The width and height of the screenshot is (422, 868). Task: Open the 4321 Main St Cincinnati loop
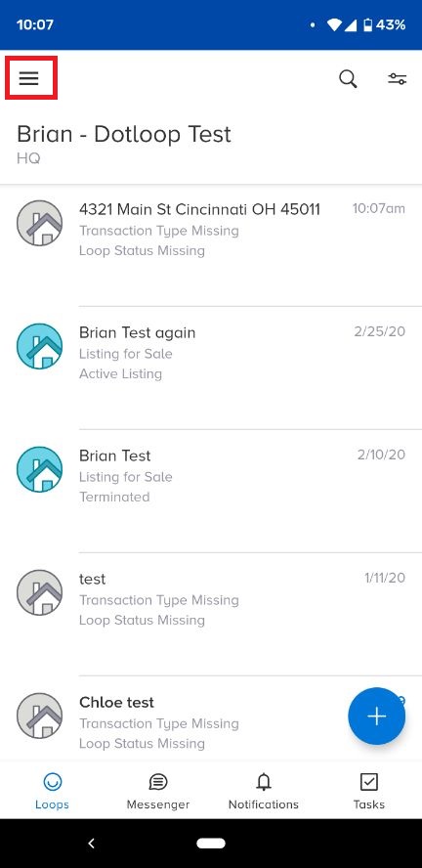pos(211,244)
